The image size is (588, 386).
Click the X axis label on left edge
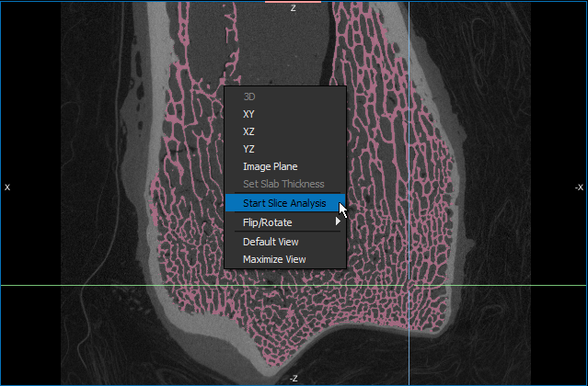coord(7,187)
